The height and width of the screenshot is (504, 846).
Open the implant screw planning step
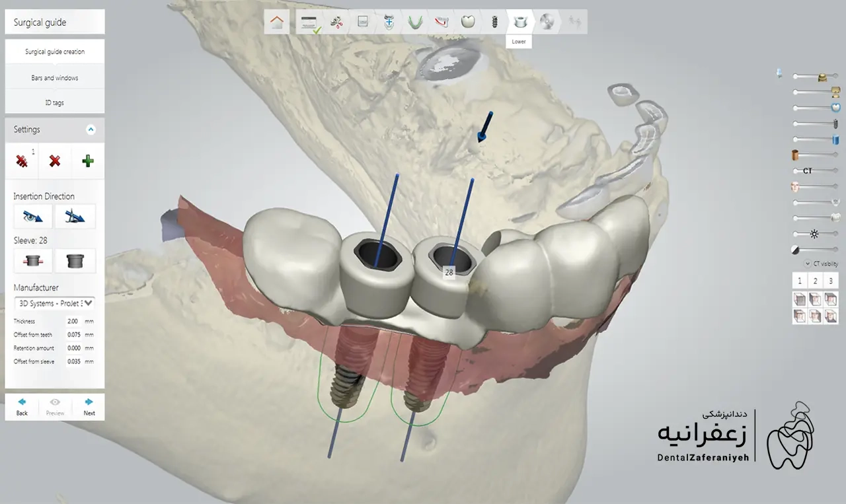pos(493,22)
